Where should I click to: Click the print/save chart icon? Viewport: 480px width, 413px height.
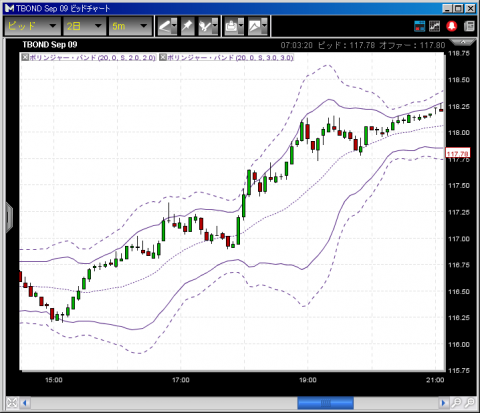(231, 26)
